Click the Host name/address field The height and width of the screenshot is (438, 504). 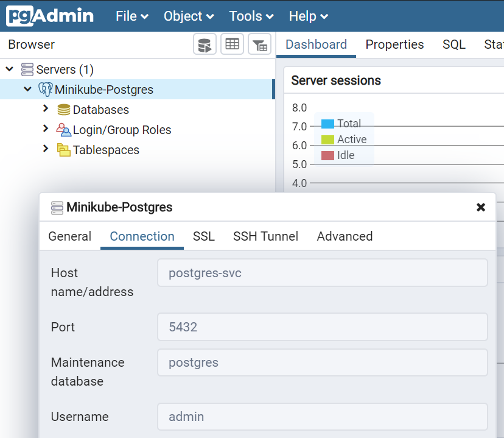[323, 273]
